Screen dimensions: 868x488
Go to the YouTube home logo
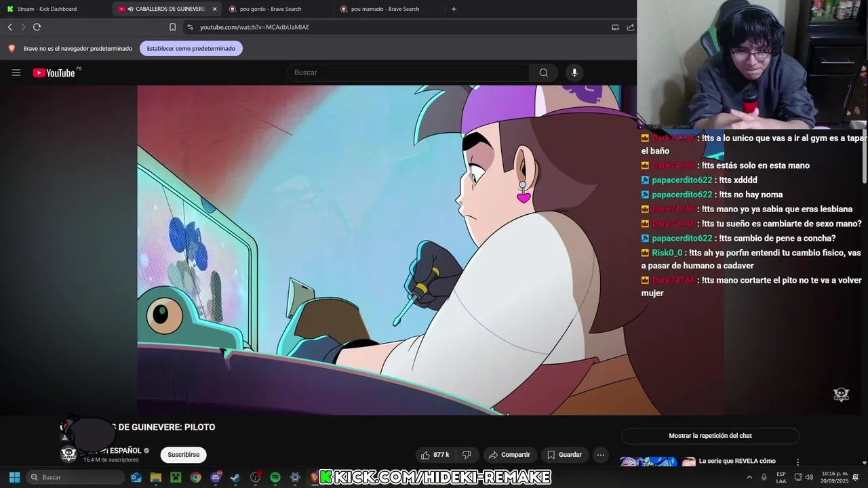[x=54, y=73]
